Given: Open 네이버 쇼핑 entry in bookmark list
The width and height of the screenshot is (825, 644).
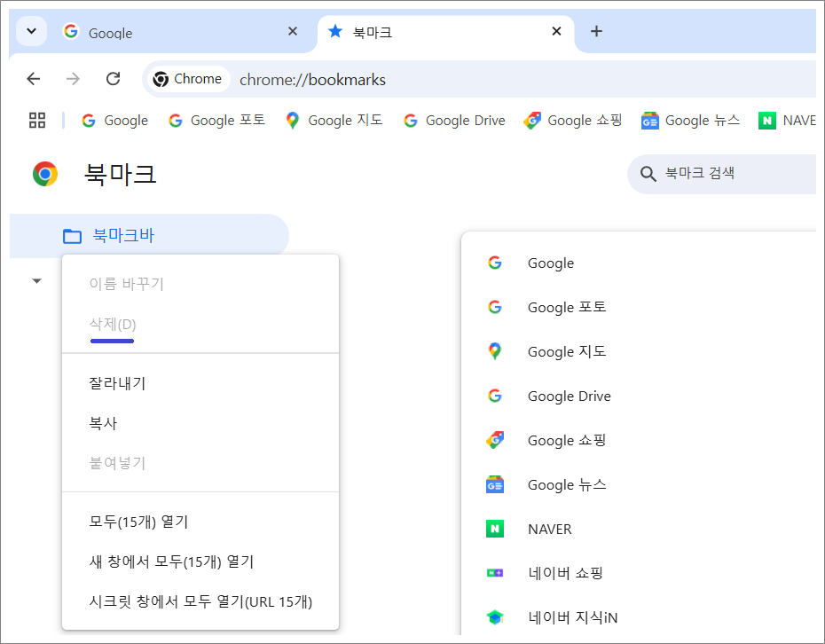Looking at the screenshot, I should [639, 573].
